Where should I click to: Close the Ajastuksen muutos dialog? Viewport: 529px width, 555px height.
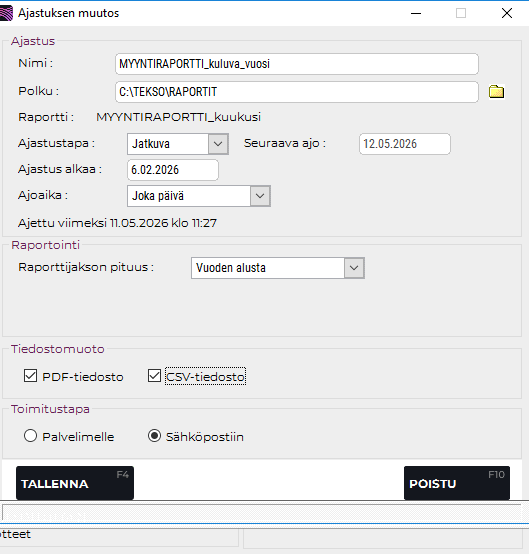(507, 13)
